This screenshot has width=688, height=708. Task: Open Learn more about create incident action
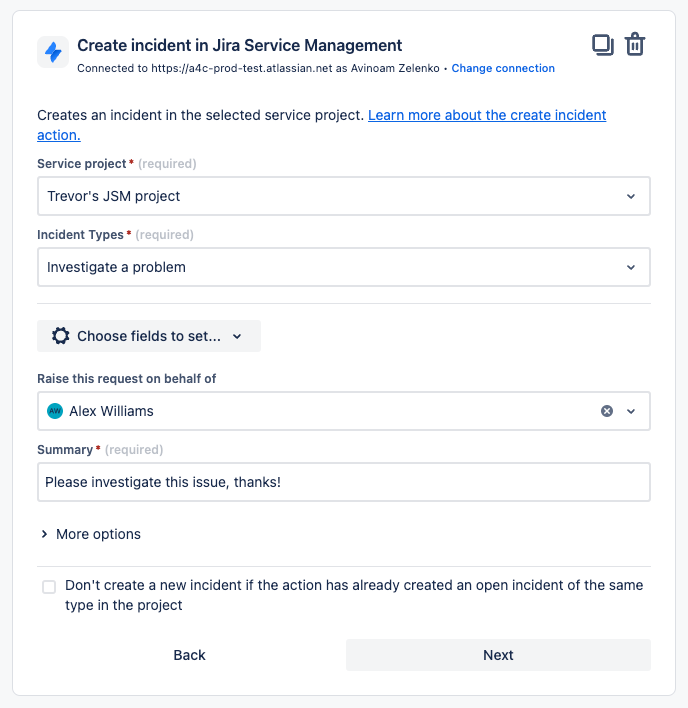[487, 116]
